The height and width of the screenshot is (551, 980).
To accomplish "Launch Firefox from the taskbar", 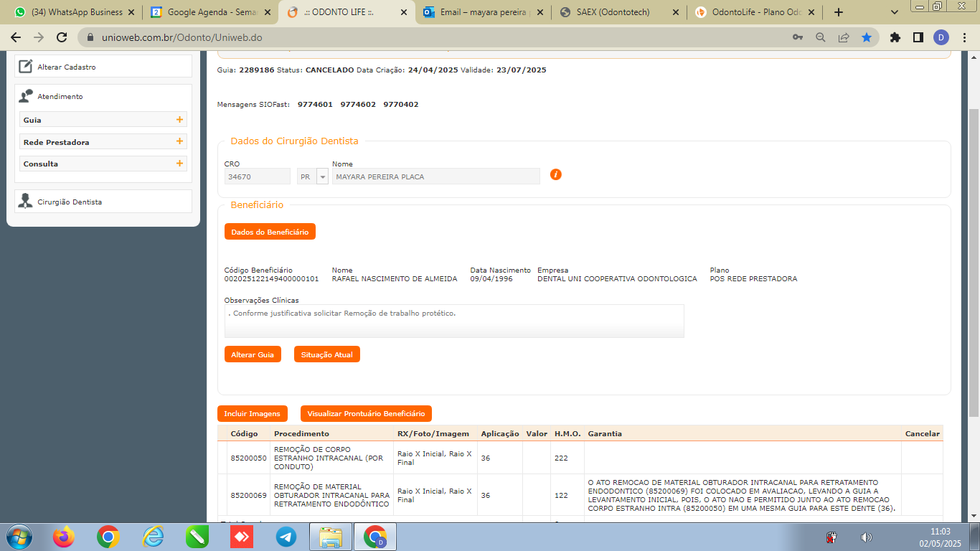I will pos(64,537).
